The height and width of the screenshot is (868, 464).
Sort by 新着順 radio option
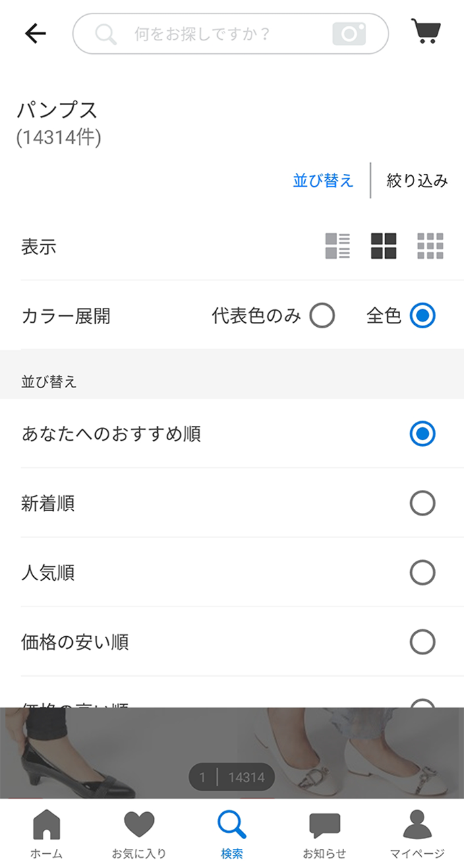[422, 503]
